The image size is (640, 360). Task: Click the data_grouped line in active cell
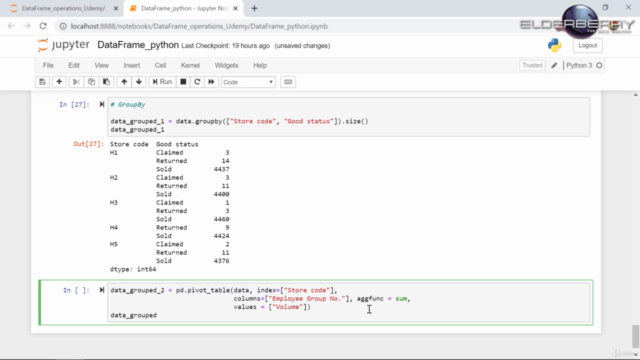pyautogui.click(x=133, y=316)
